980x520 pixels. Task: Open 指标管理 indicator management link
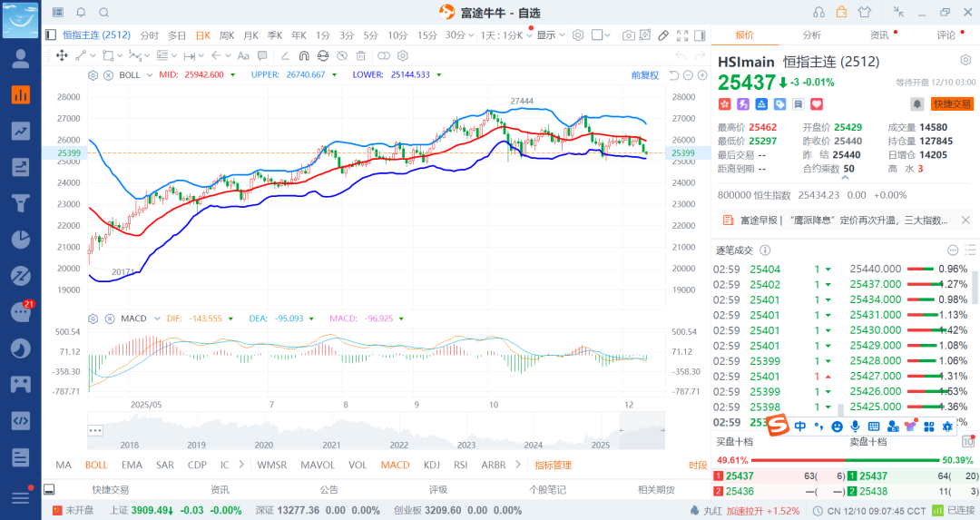pyautogui.click(x=553, y=465)
